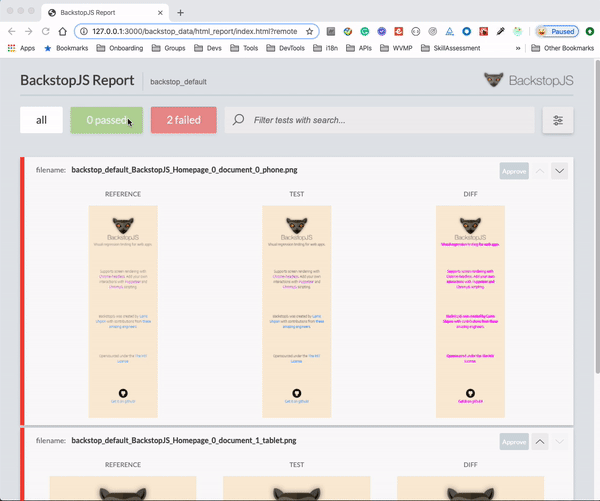The width and height of the screenshot is (600, 501).
Task: Bookmark page with star icon in address bar
Action: [310, 31]
